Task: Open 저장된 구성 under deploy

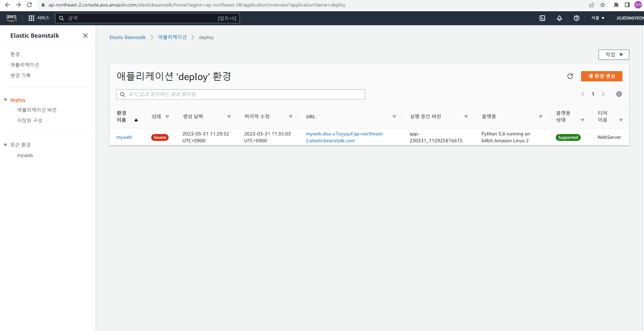Action: [x=30, y=121]
